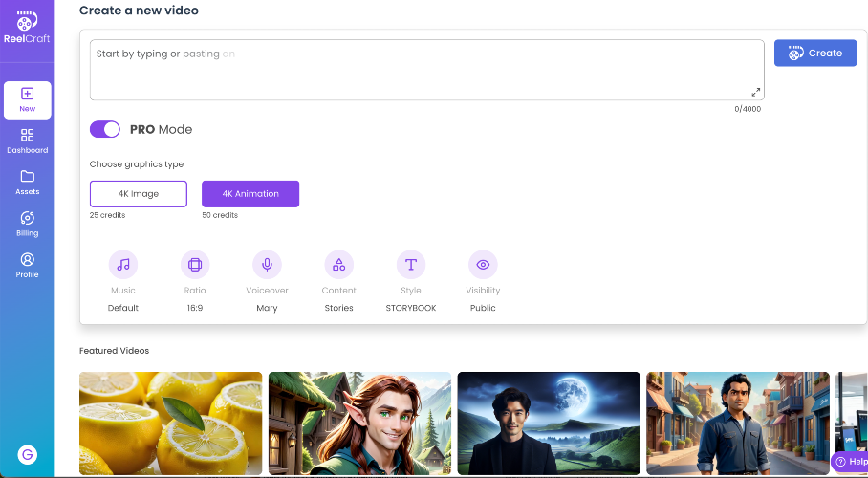
Task: Click the STORYBOOK style value
Action: tap(411, 308)
